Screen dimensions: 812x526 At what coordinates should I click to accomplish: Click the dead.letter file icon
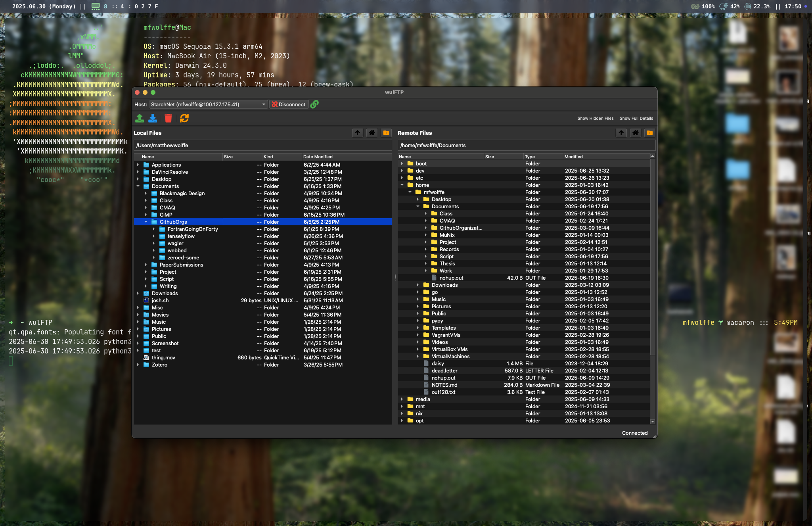(x=426, y=371)
